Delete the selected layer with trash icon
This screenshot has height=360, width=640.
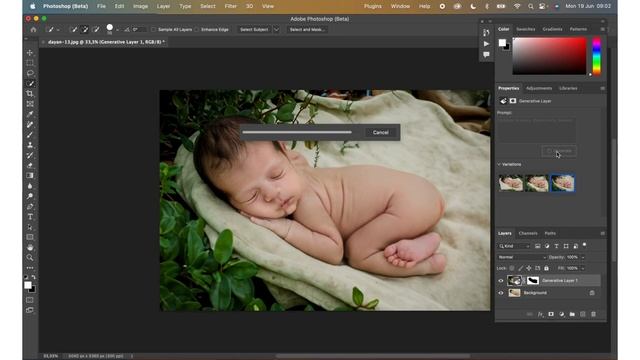(593, 314)
